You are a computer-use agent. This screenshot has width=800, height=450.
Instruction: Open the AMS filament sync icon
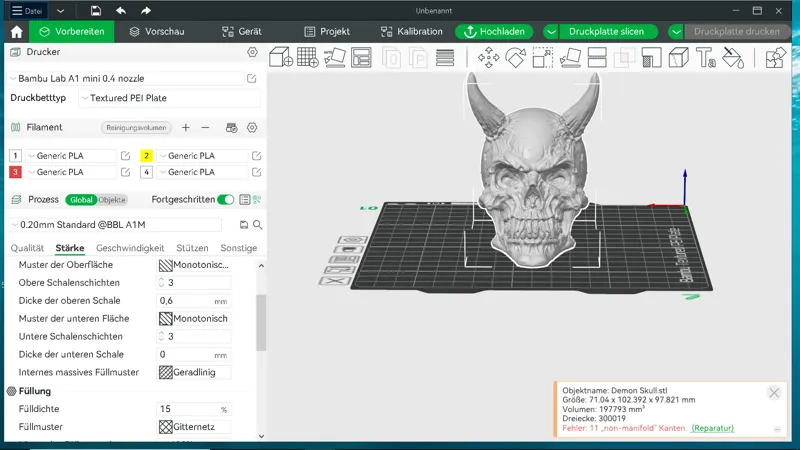[x=232, y=128]
